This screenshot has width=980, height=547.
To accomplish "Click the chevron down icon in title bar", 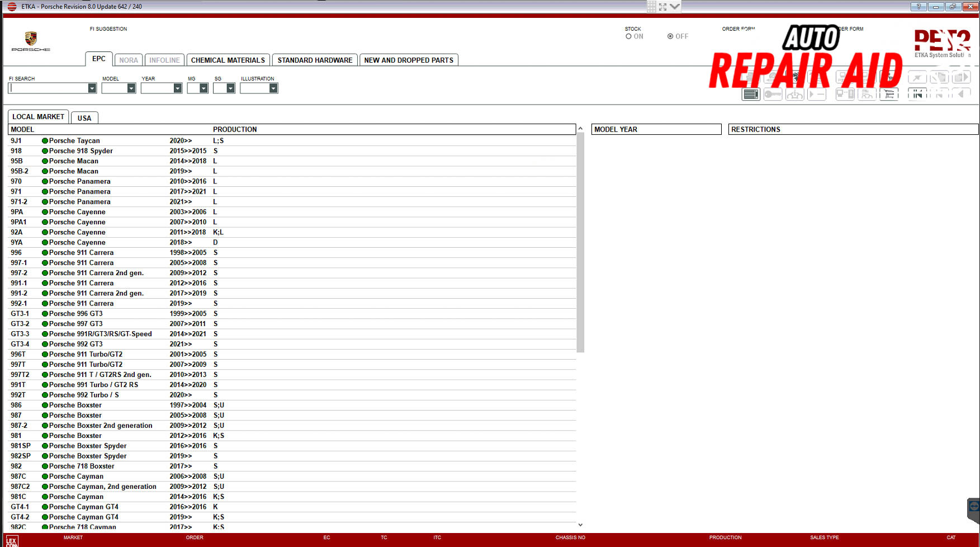I will pos(675,7).
